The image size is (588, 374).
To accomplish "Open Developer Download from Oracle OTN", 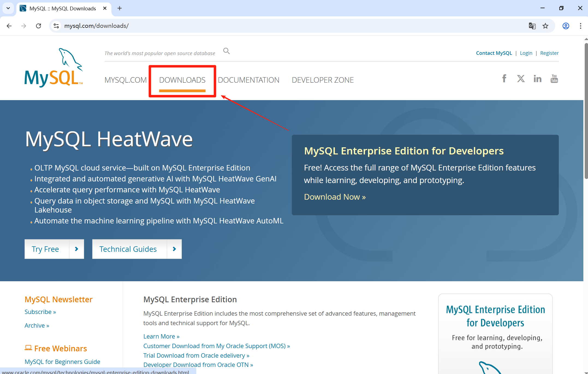I will pos(198,365).
